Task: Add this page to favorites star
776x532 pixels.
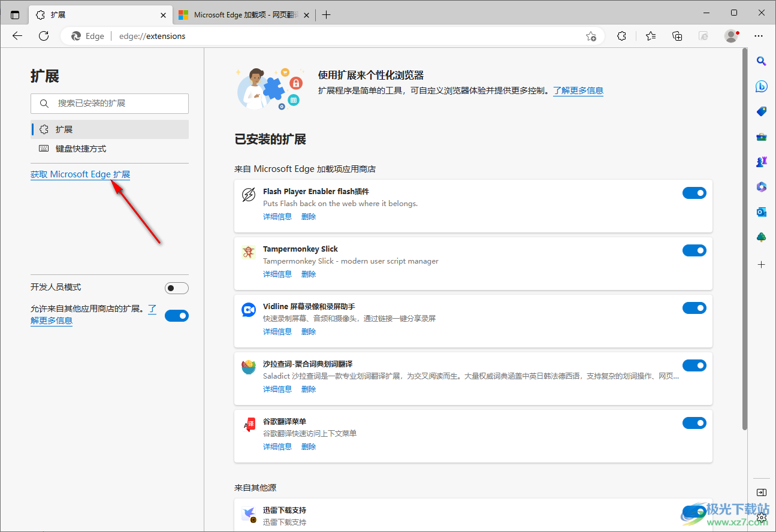Action: [591, 36]
